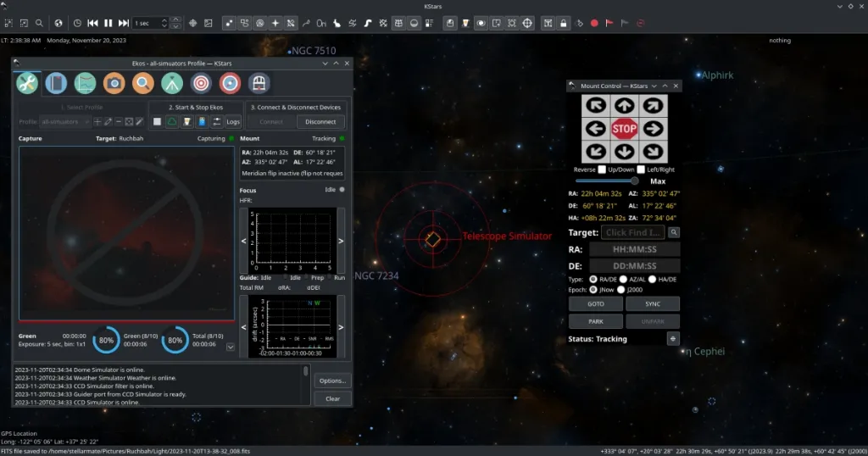Click the Disconnect devices button
Screen dimensions: 868x456
320,122
